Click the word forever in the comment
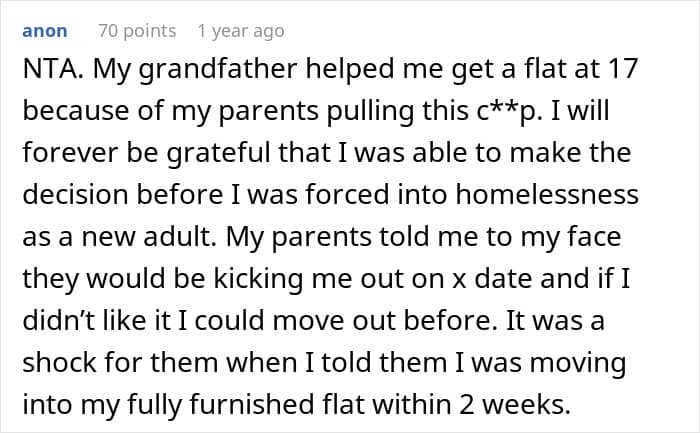Viewport: 700px width, 433px height. click(71, 153)
